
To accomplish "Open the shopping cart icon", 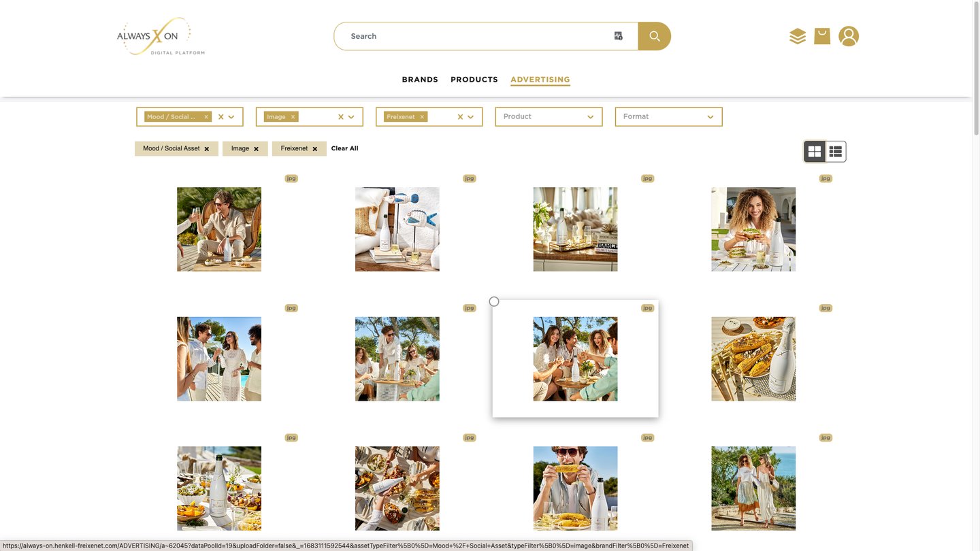I will click(822, 36).
